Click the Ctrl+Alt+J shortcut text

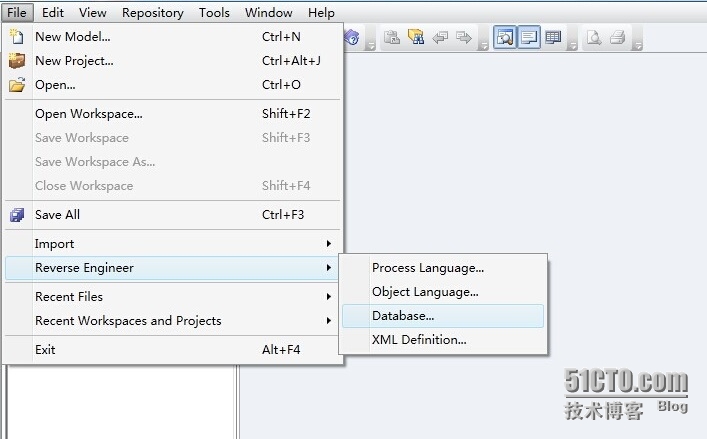click(291, 60)
